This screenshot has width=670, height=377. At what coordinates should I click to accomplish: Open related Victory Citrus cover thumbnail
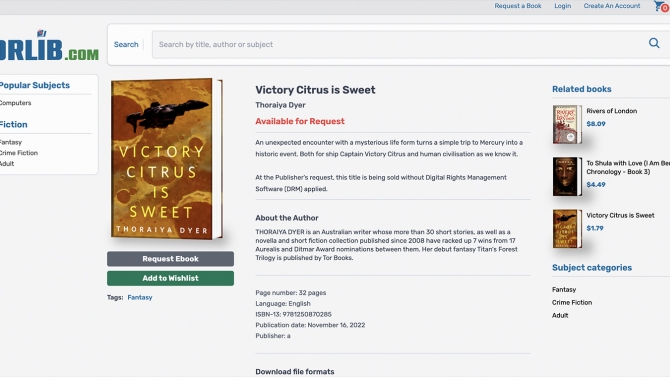pyautogui.click(x=567, y=229)
